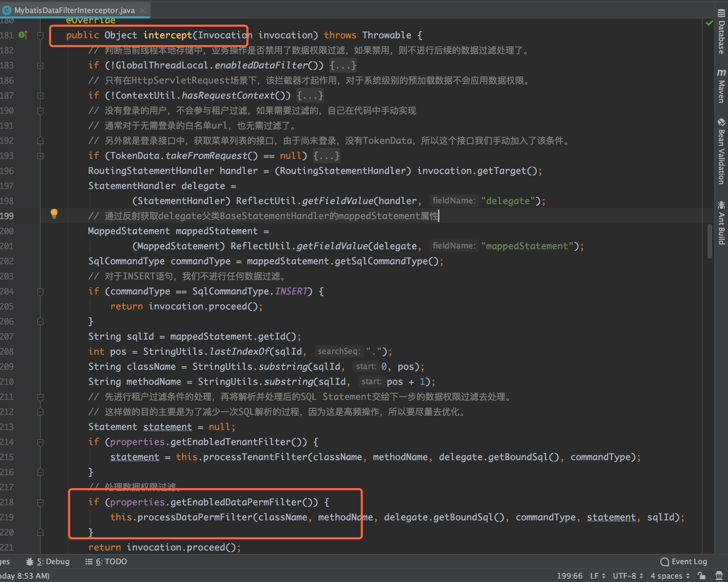
Task: Expand folded code after hasRequestContext() condition
Action: 310,96
